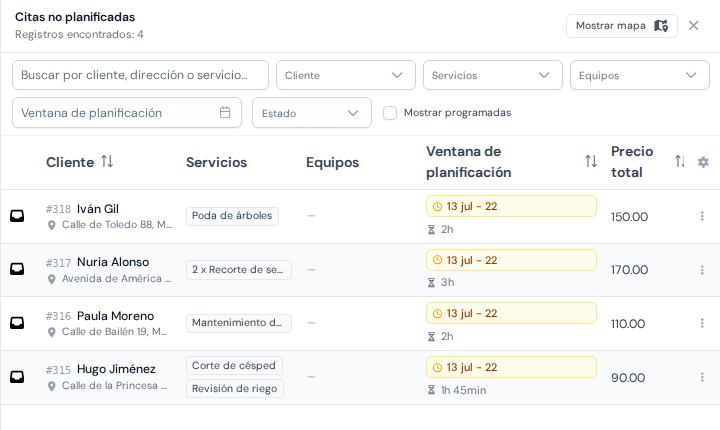
Task: Click the search by cliente, dirección field
Action: click(x=141, y=75)
